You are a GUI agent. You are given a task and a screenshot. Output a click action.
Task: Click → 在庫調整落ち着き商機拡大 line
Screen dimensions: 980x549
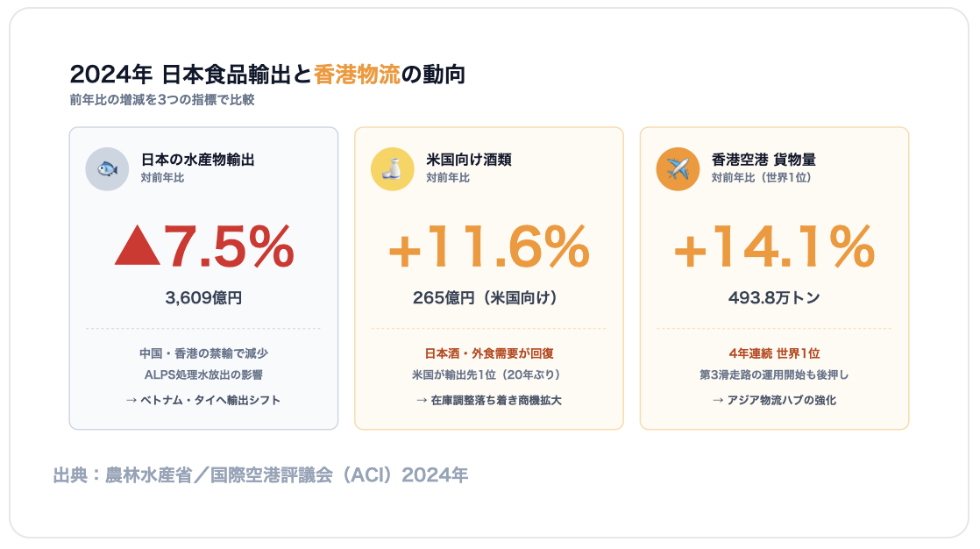489,400
